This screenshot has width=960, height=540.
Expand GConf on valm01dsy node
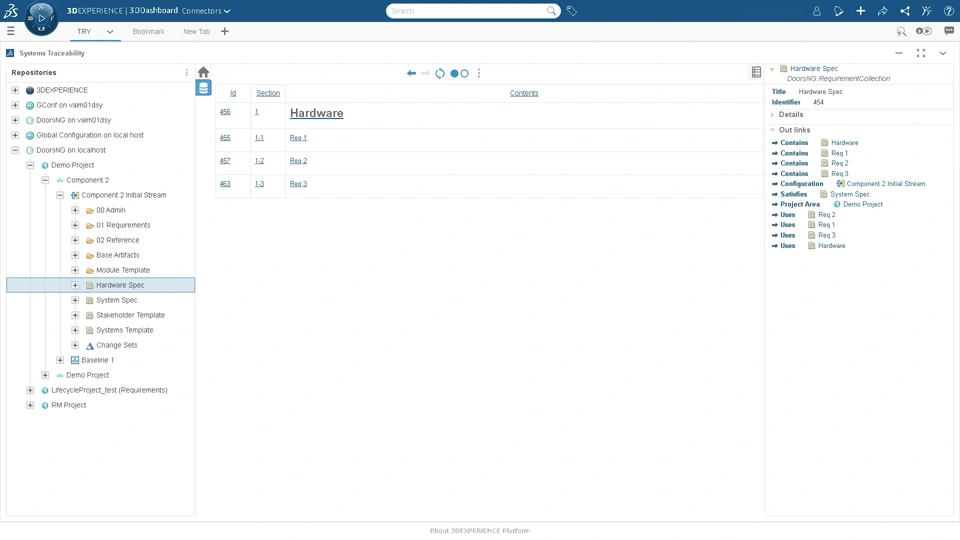[15, 105]
